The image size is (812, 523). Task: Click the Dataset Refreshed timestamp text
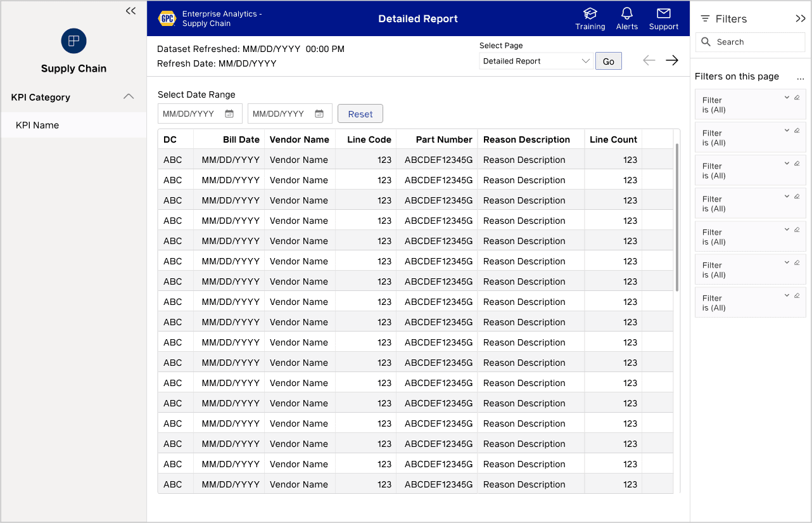click(251, 49)
